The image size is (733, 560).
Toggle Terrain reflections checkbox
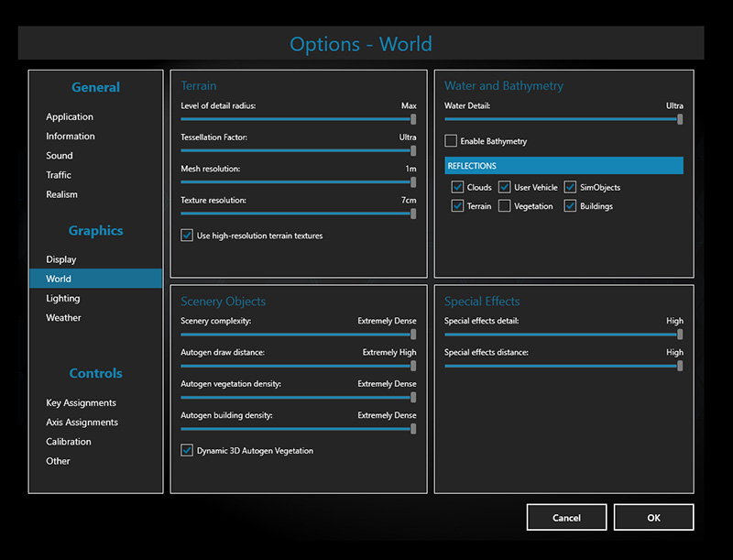click(457, 205)
